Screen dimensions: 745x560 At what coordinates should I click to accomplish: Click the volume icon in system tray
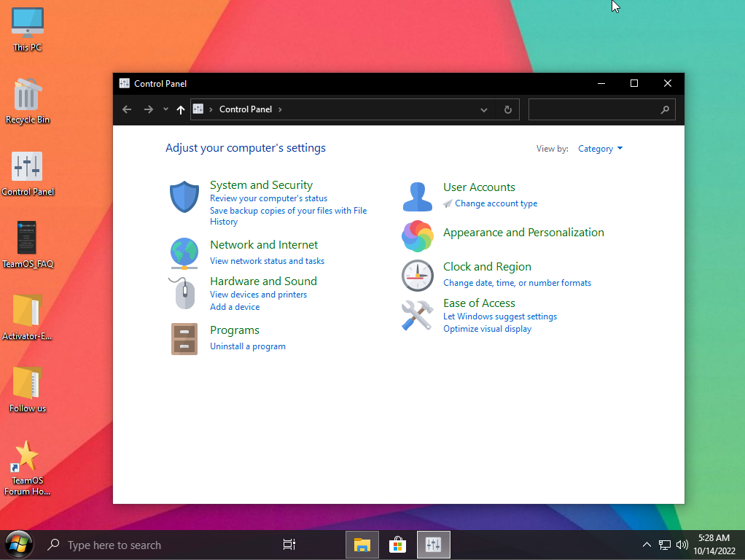click(x=682, y=545)
